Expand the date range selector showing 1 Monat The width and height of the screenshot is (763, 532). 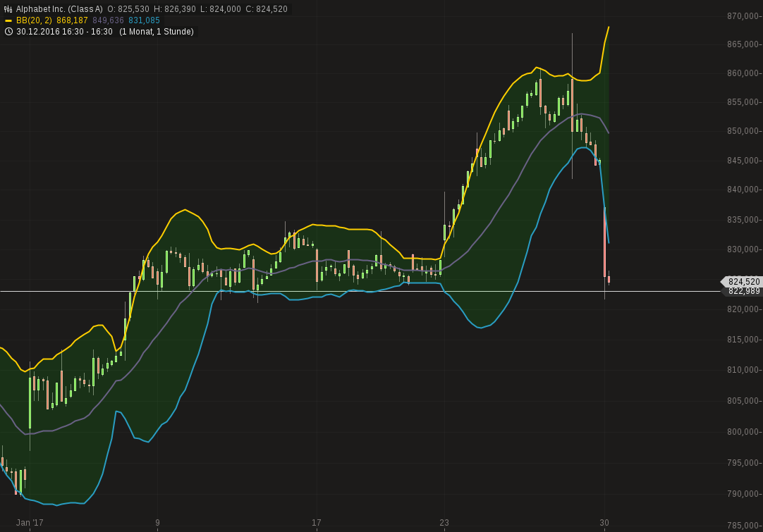click(136, 32)
